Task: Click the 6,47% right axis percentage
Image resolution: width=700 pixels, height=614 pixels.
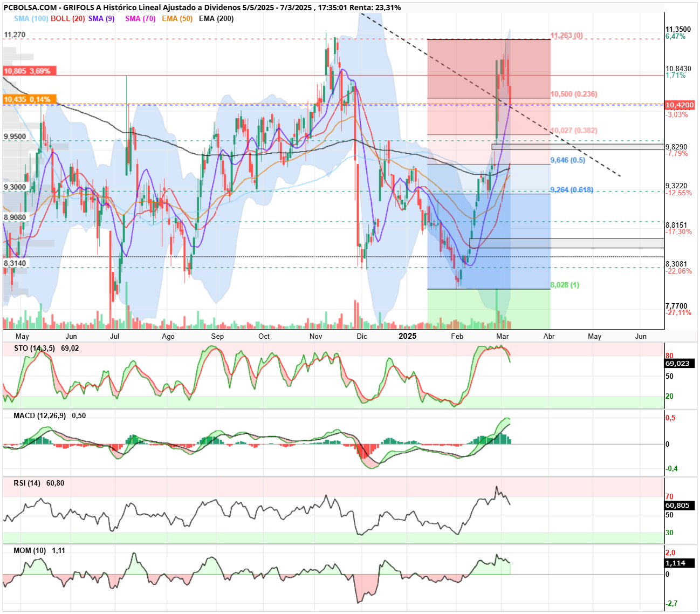Action: point(676,37)
